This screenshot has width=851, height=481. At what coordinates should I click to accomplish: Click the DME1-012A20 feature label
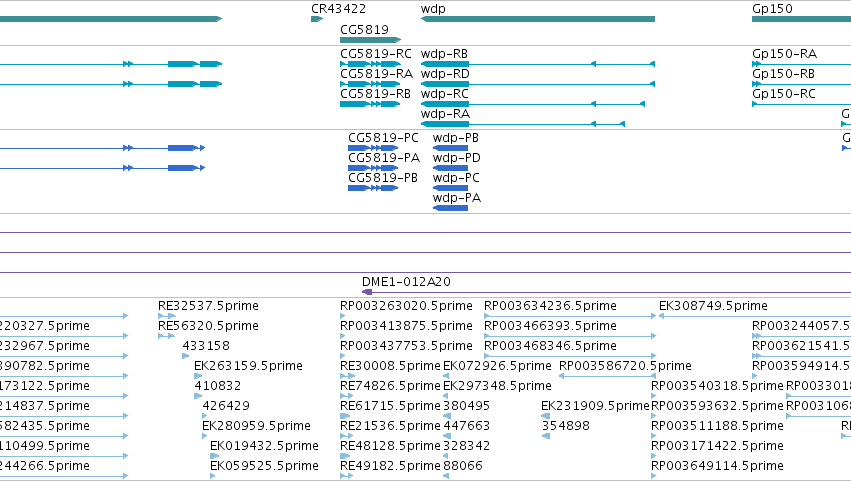point(406,282)
